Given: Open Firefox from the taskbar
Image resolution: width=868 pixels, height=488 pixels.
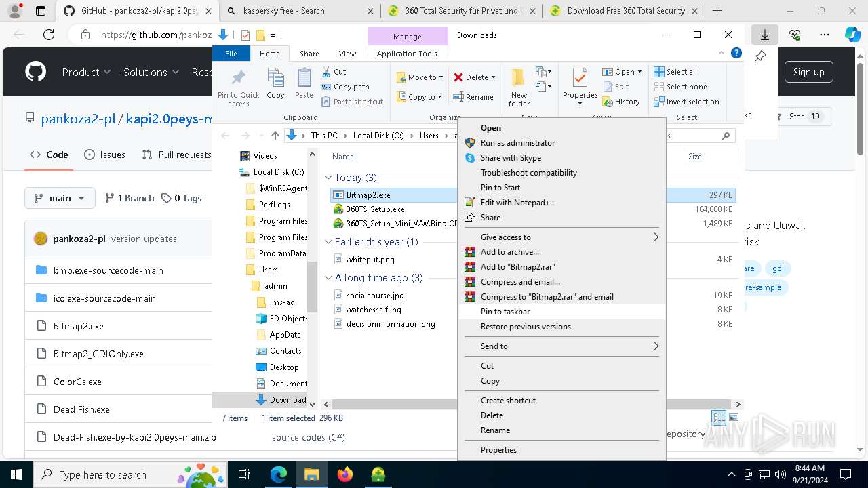Looking at the screenshot, I should coord(344,474).
